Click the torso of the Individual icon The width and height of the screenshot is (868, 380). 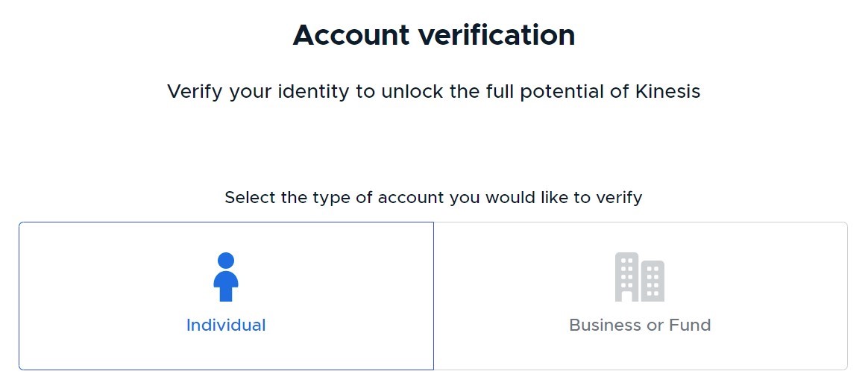point(226,287)
